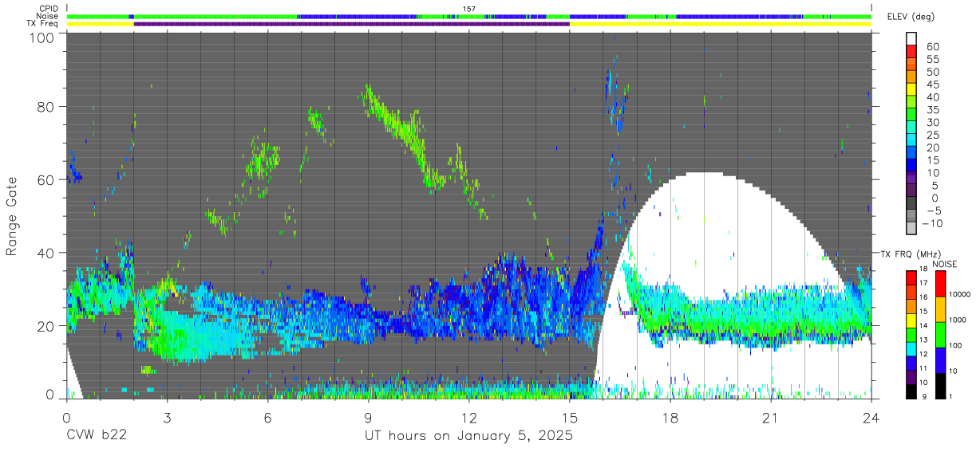Click the 3 tick on UT hours axis

(x=167, y=418)
